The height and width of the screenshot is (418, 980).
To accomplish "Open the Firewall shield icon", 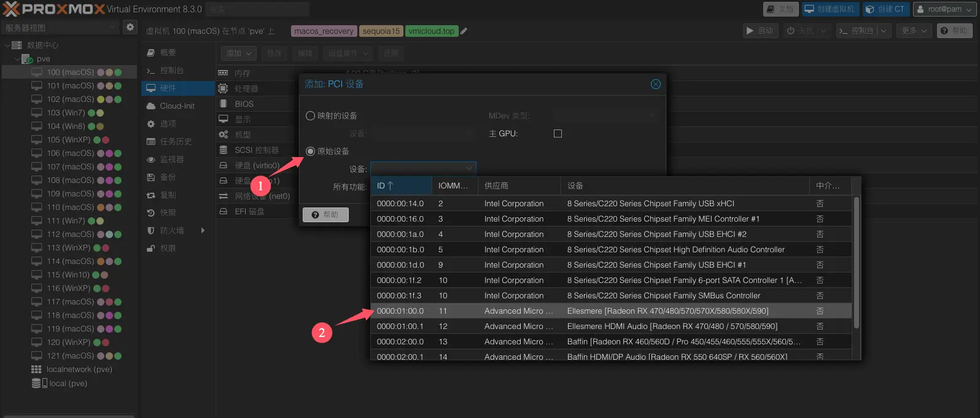I will (x=150, y=230).
